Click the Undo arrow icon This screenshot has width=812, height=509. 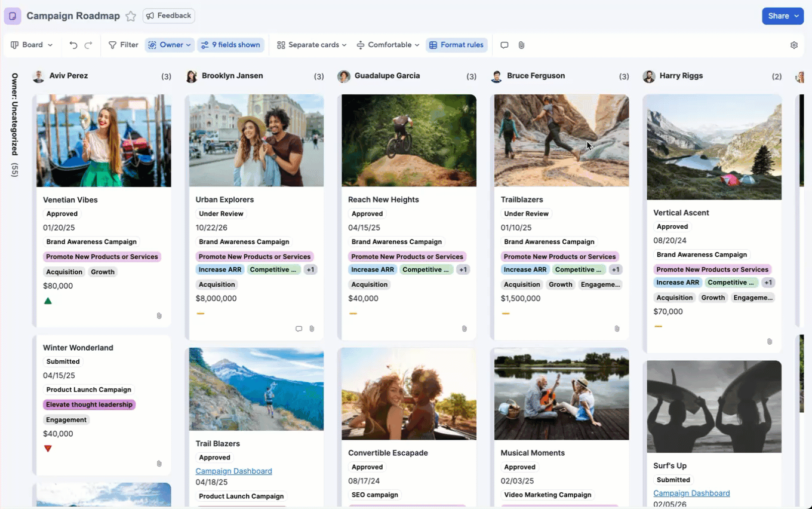click(73, 45)
